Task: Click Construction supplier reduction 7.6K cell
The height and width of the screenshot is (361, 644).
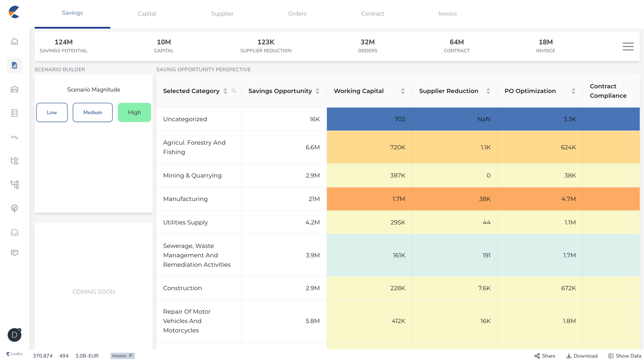Action: tap(455, 288)
